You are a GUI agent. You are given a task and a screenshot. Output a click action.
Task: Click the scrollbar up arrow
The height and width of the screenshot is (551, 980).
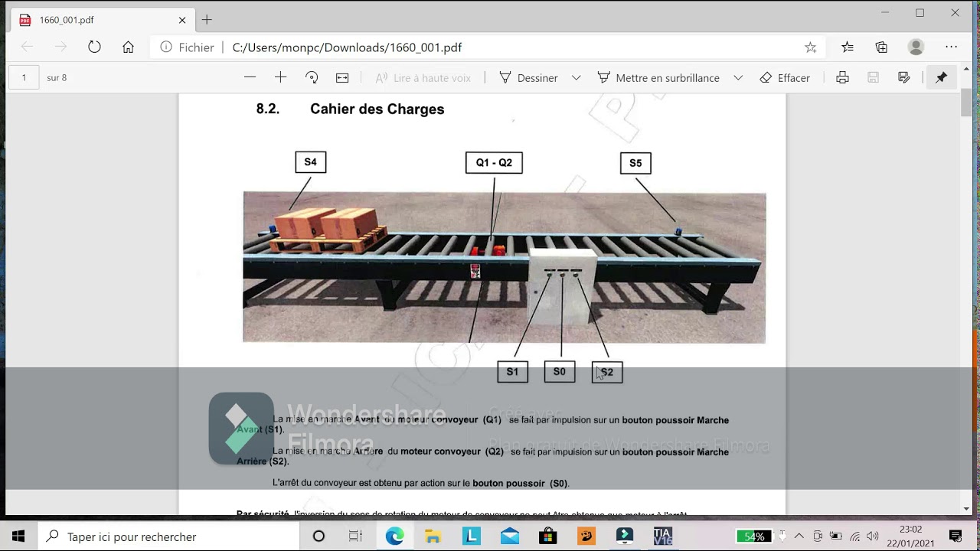(x=966, y=70)
